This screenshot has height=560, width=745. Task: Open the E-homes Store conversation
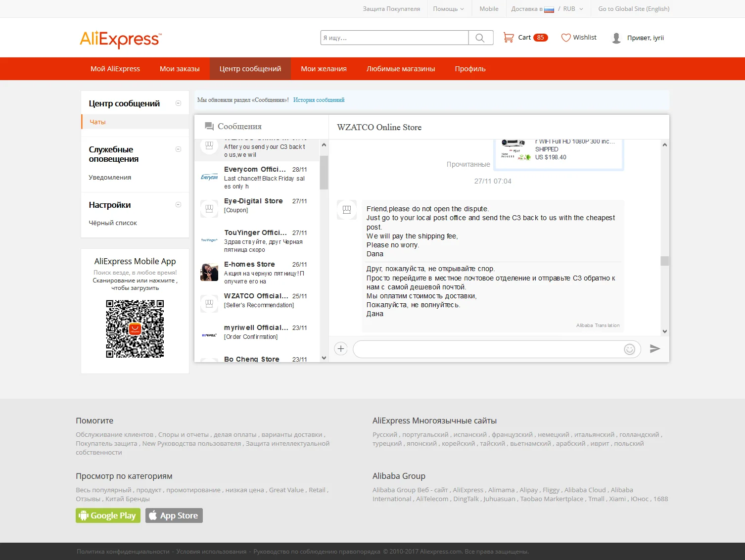(257, 272)
